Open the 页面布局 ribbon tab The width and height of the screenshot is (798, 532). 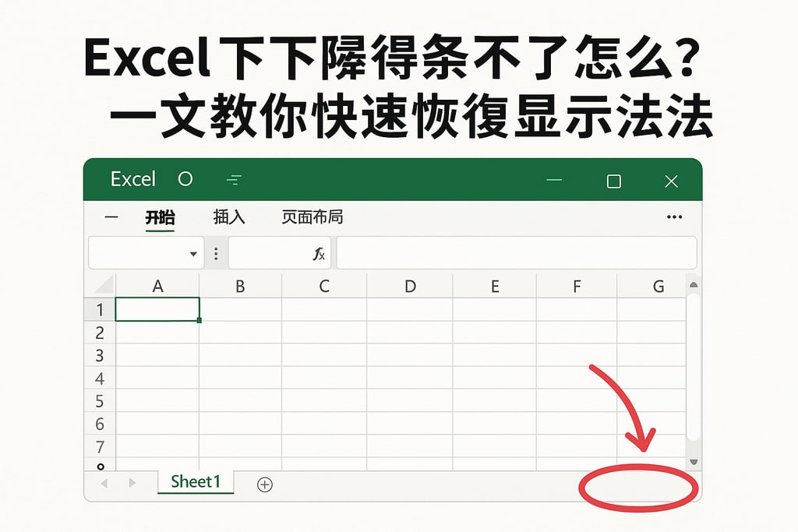pos(311,217)
